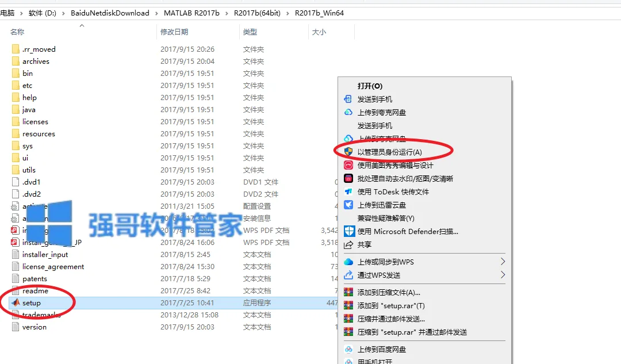
Task: Sort by the 大小 column header
Action: [319, 32]
